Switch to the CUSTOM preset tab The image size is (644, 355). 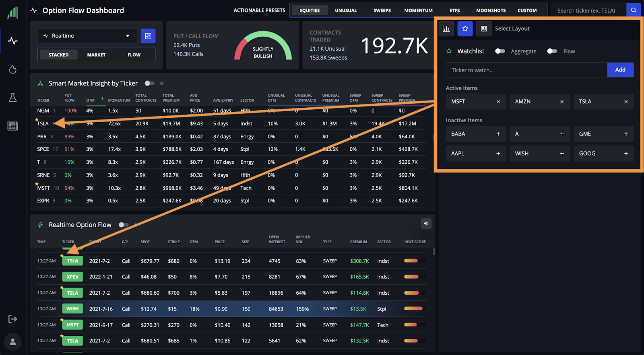pyautogui.click(x=527, y=10)
